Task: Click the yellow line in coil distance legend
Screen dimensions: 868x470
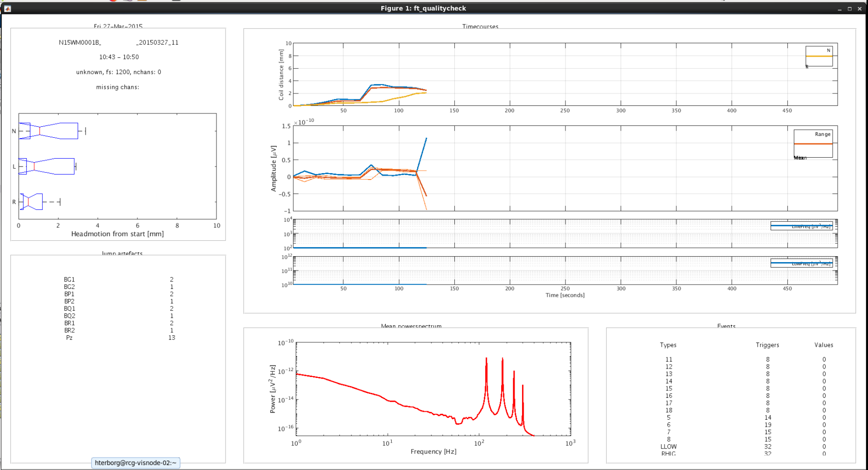Action: [x=819, y=56]
